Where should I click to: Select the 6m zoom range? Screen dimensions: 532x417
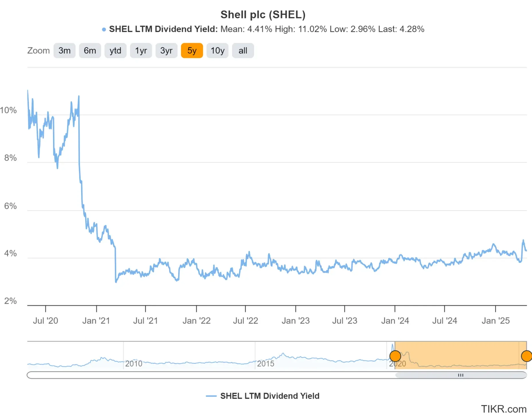[x=90, y=50]
